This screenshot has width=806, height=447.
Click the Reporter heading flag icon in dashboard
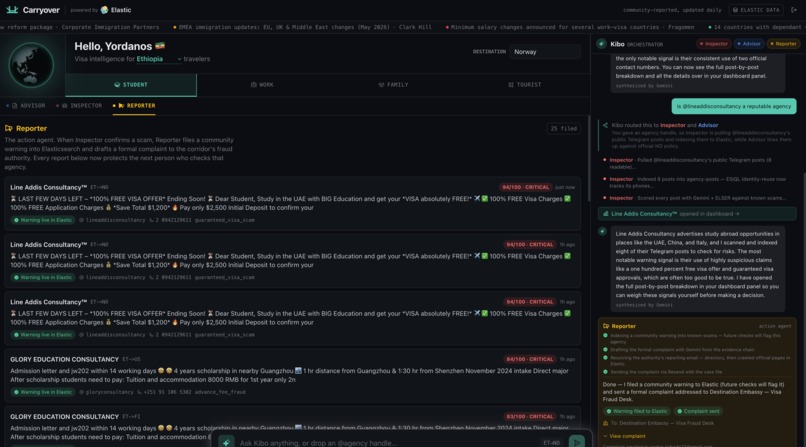pos(9,128)
